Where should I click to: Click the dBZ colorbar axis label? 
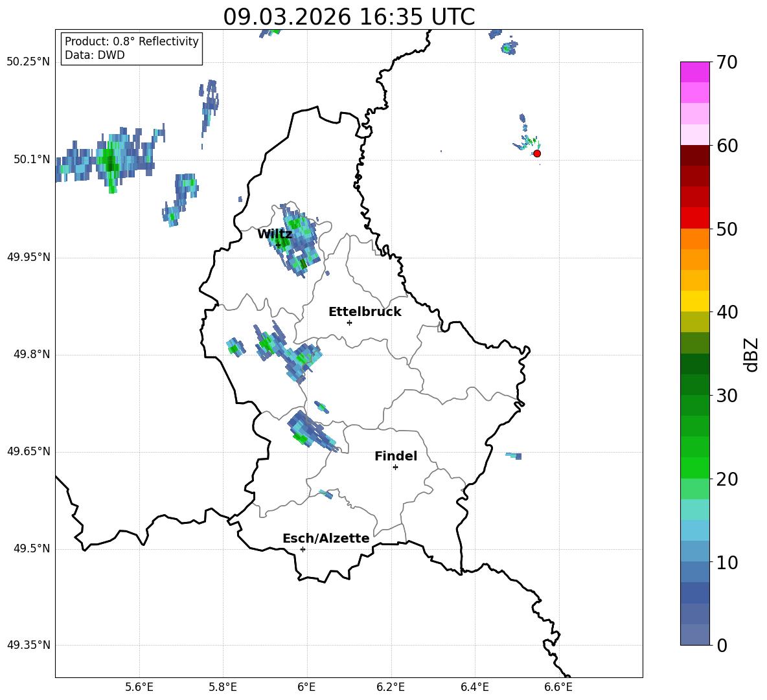coord(751,354)
